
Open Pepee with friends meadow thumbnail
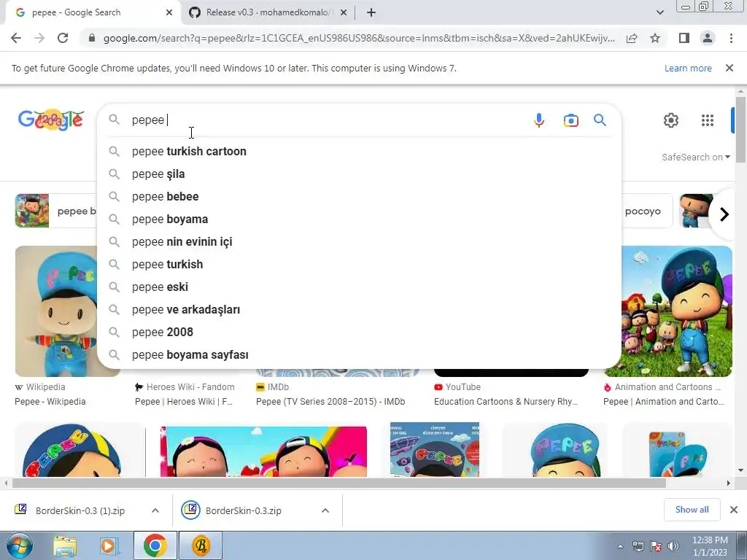coord(676,311)
